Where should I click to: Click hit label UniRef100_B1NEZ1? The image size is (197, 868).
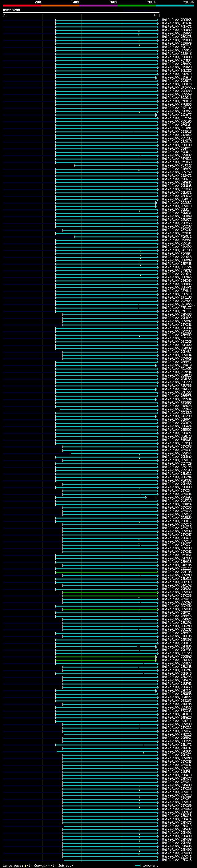pyautogui.click(x=177, y=389)
